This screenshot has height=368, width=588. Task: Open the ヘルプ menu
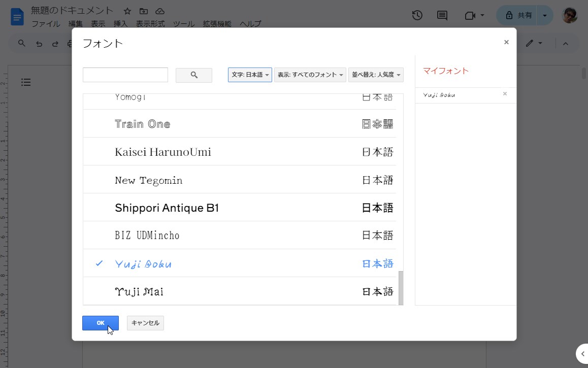pyautogui.click(x=250, y=24)
